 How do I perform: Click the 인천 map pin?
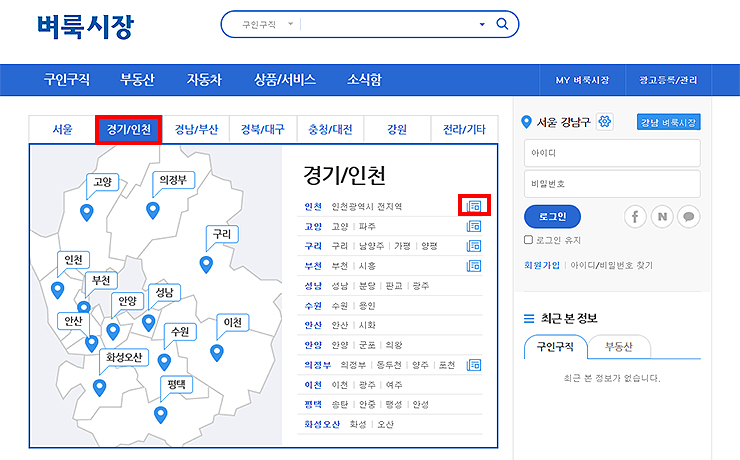click(x=58, y=290)
